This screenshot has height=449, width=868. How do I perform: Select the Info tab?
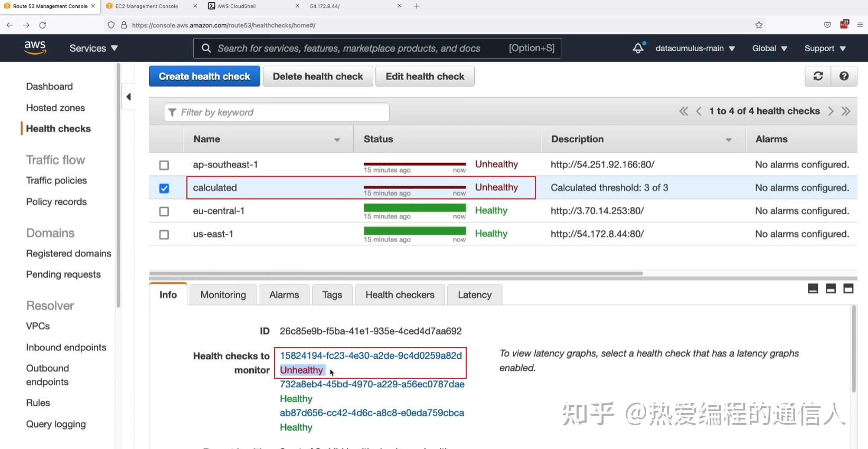(x=168, y=294)
